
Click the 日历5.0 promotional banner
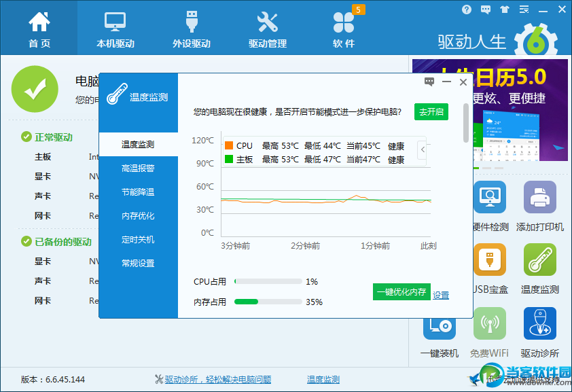point(520,110)
